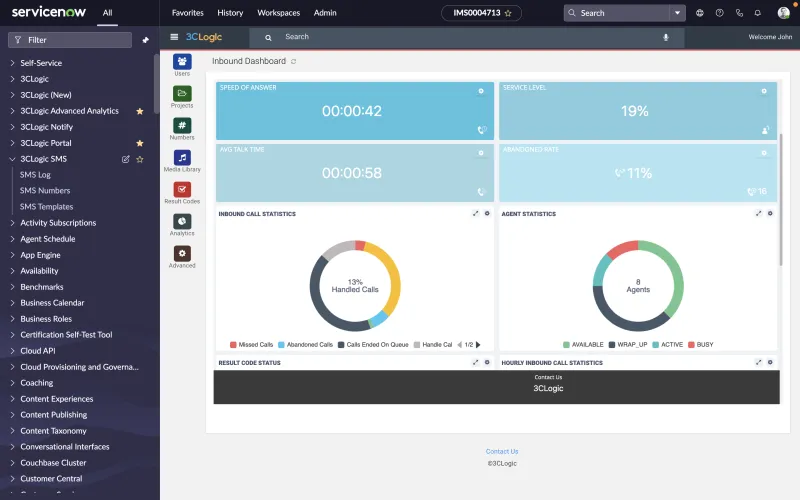Open the Result Codes icon
800x500 pixels.
click(182, 189)
